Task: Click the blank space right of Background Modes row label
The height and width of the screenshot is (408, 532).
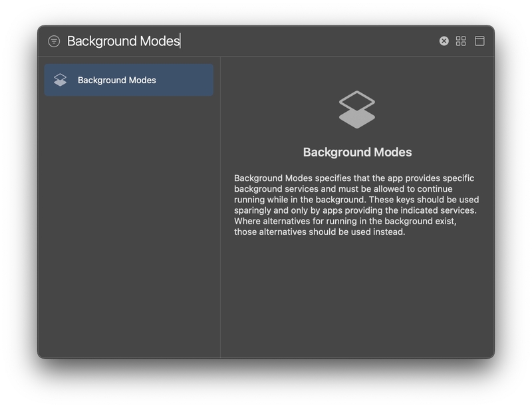Action: click(185, 81)
